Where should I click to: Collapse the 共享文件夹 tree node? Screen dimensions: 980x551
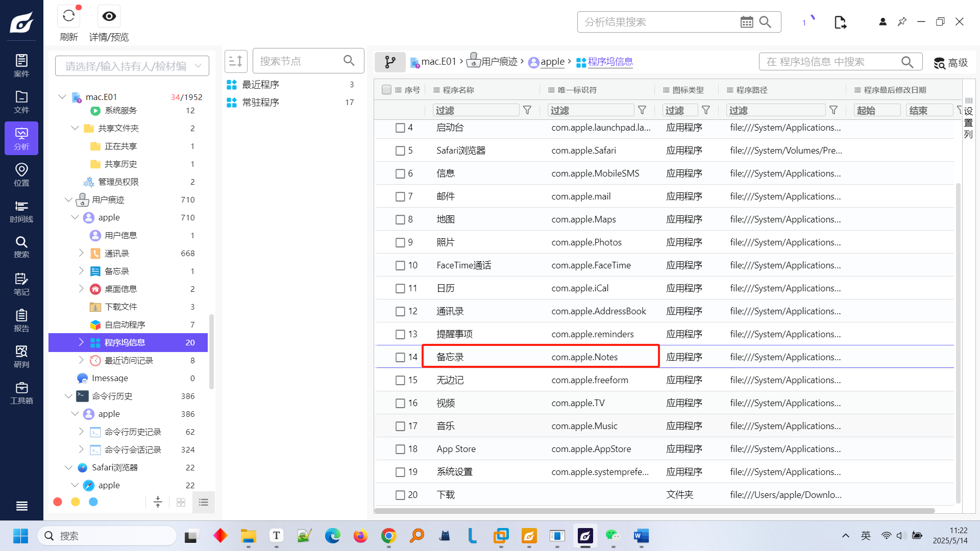(75, 128)
